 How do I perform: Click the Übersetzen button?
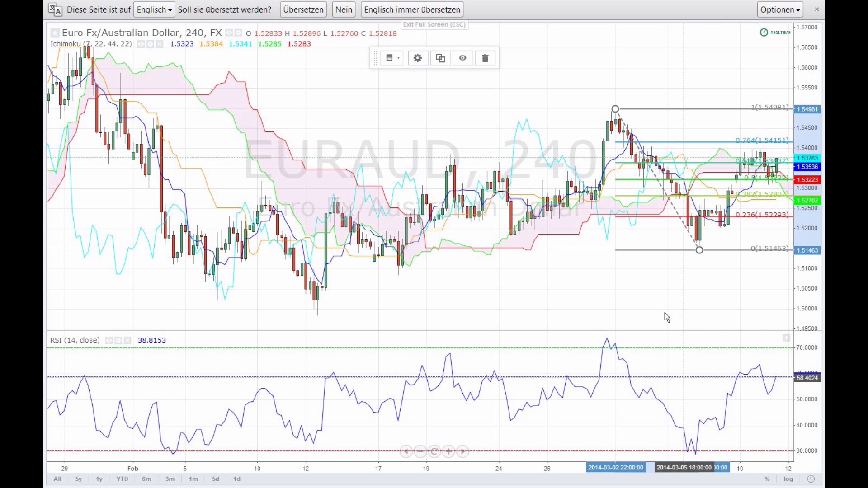(303, 9)
